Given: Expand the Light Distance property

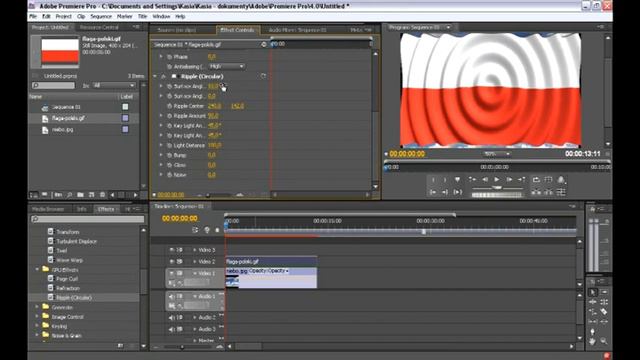Looking at the screenshot, I should (161, 145).
